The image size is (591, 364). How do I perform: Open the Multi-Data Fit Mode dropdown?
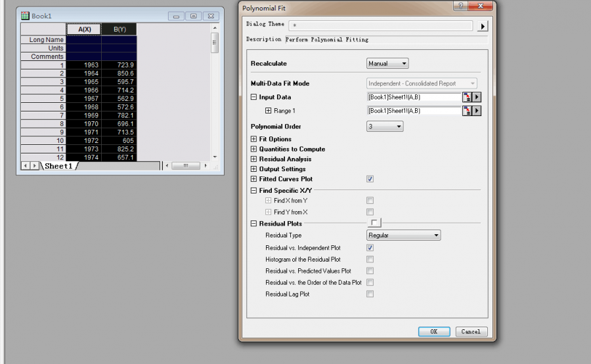point(422,83)
